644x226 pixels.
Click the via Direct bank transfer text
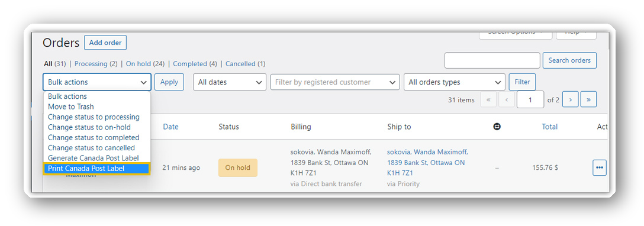click(x=326, y=184)
